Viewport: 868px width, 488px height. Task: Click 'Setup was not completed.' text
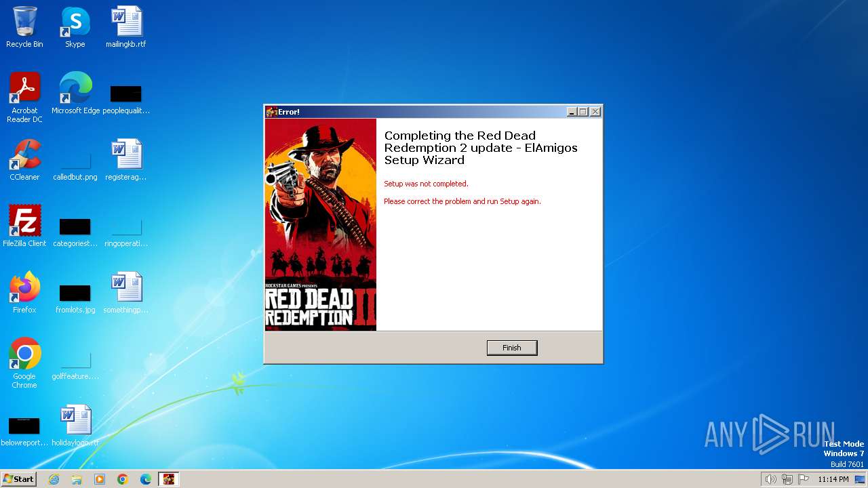tap(426, 184)
